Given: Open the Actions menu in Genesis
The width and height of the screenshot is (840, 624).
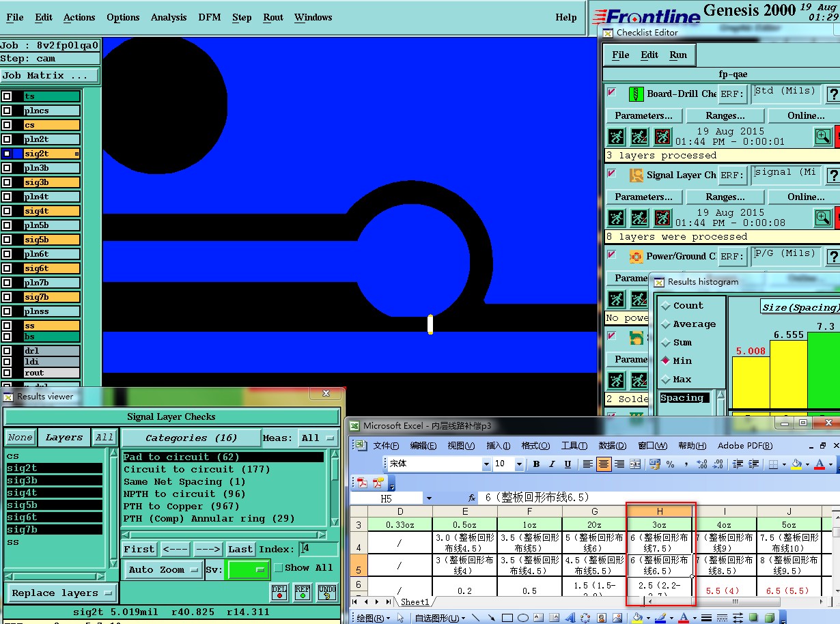Looking at the screenshot, I should coord(79,17).
